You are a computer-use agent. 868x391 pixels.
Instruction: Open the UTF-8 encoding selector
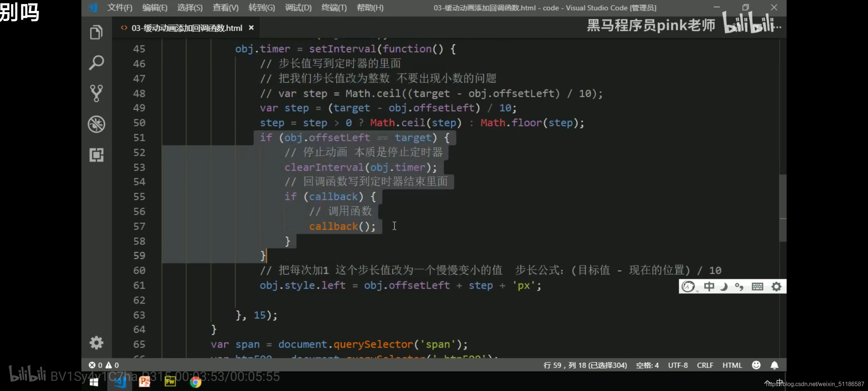click(678, 365)
